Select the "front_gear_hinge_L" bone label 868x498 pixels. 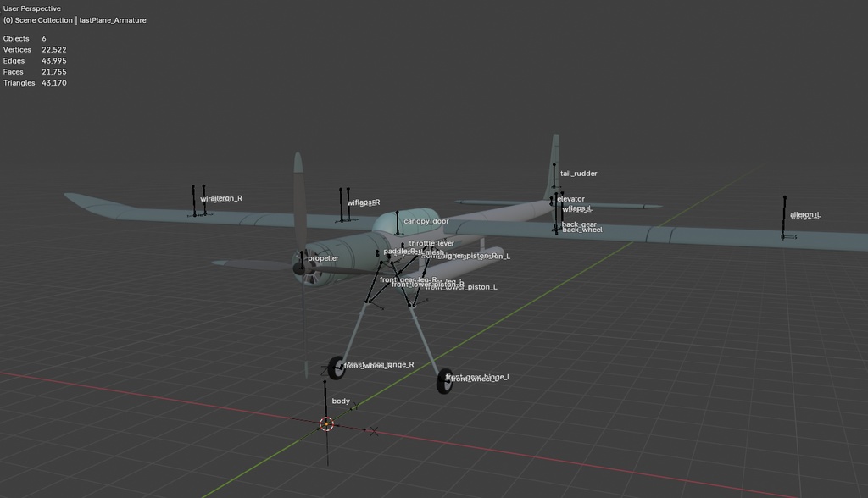[478, 376]
